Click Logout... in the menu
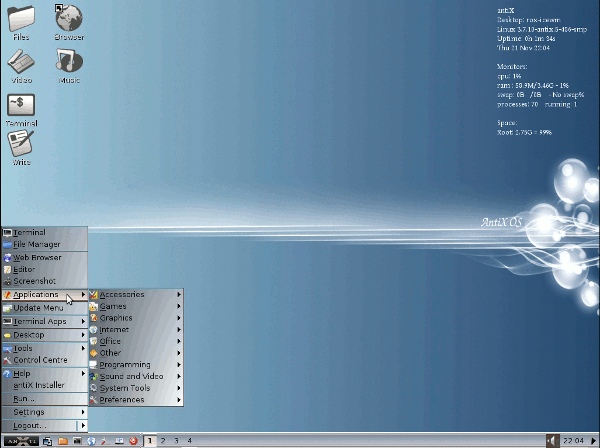The height and width of the screenshot is (448, 600). (39, 426)
